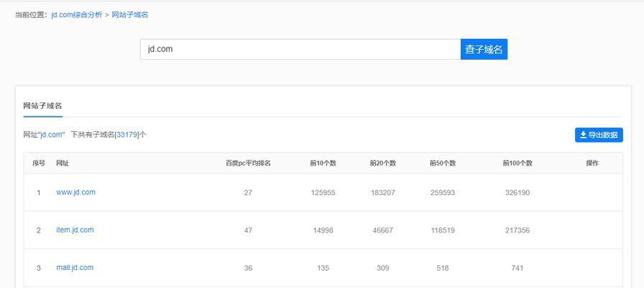Click row number 1 cell
The height and width of the screenshot is (288, 644).
pos(39,192)
